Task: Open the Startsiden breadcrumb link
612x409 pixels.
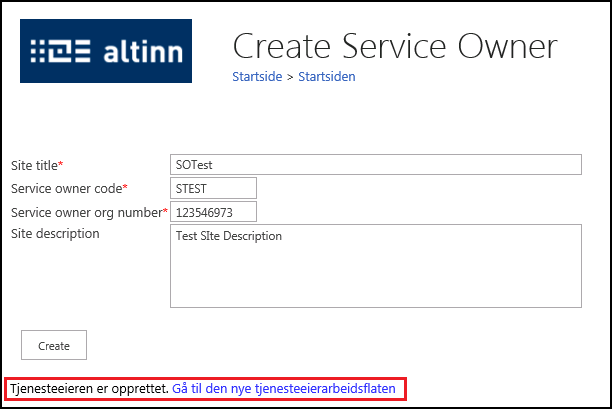Action: pyautogui.click(x=327, y=76)
